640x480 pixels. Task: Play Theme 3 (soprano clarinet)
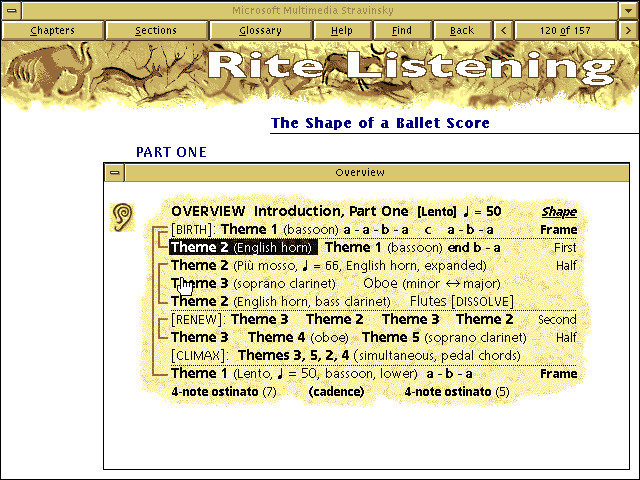click(x=253, y=283)
